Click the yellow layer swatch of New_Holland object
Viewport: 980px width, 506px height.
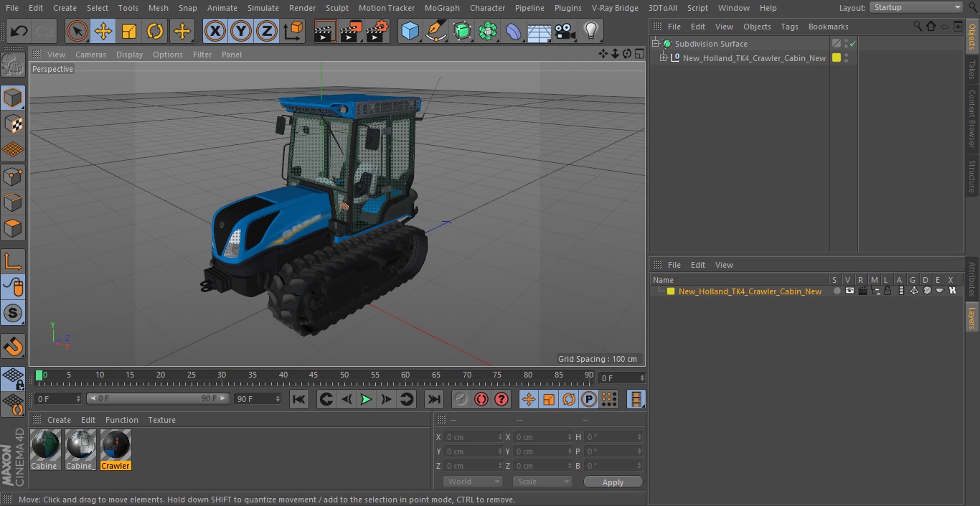837,58
